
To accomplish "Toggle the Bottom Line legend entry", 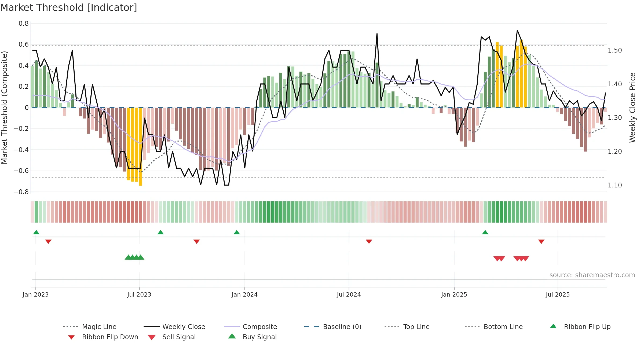I will pyautogui.click(x=494, y=327).
